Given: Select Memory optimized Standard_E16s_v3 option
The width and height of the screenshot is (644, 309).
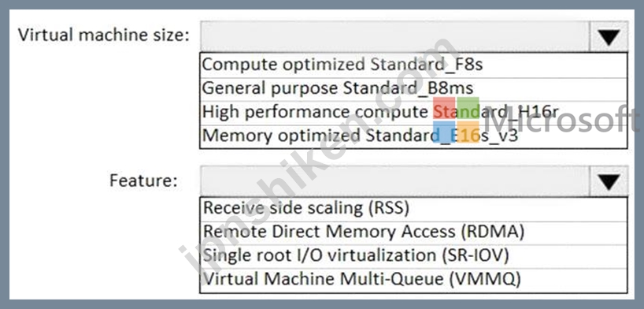Looking at the screenshot, I should 413,136.
